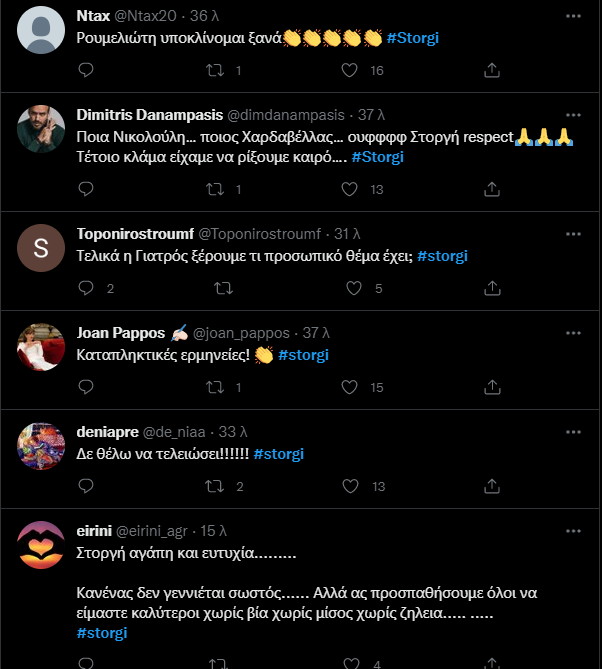Open eirini's profile avatar
Image resolution: width=602 pixels, height=669 pixels.
(42, 544)
